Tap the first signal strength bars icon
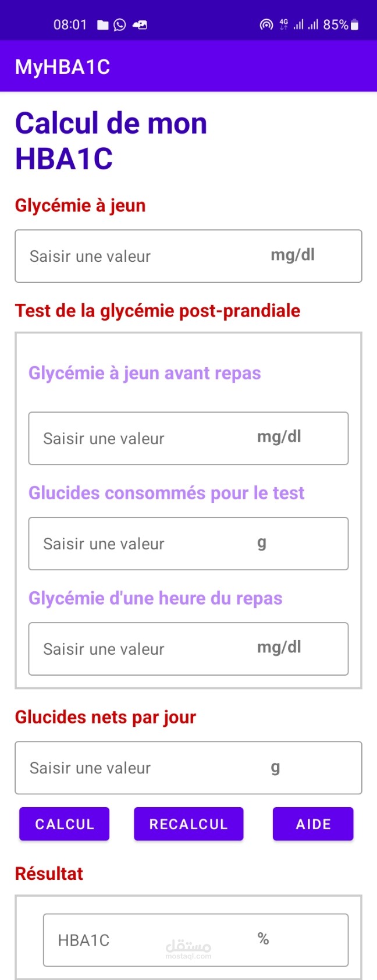Viewport: 377px width, 980px height. click(298, 24)
